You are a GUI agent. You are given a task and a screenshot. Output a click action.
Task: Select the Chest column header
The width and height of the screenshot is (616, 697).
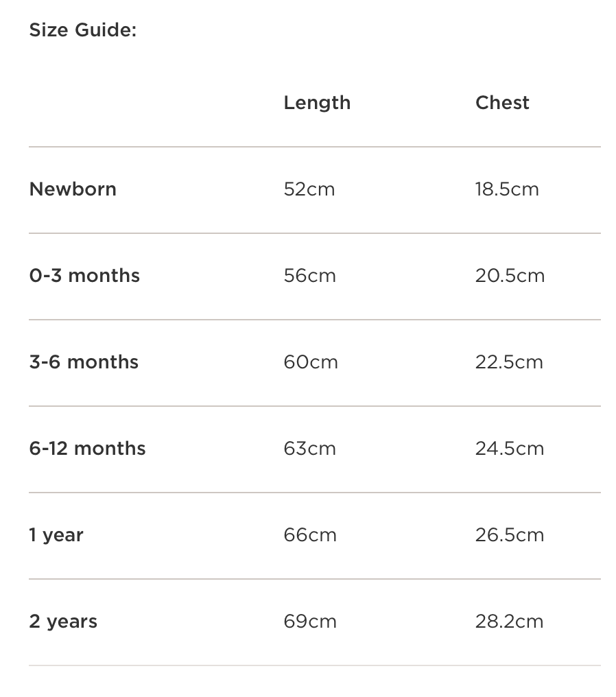[502, 103]
